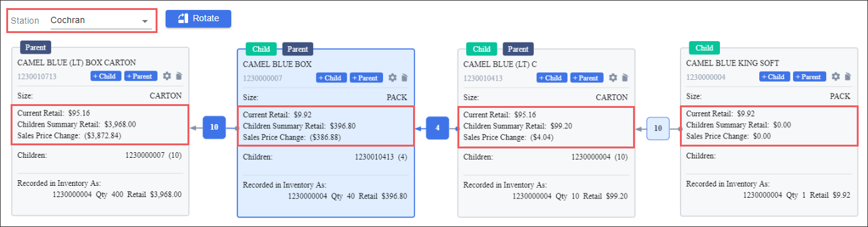The height and width of the screenshot is (227, 868).
Task: Click Child tag above CAMEL BLUE KING SOFT
Action: click(704, 48)
